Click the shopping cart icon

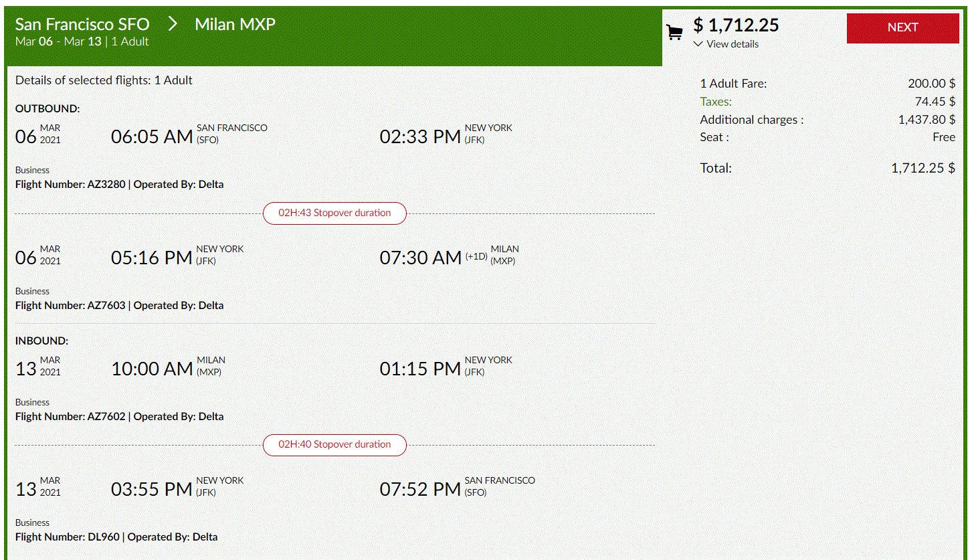point(674,31)
